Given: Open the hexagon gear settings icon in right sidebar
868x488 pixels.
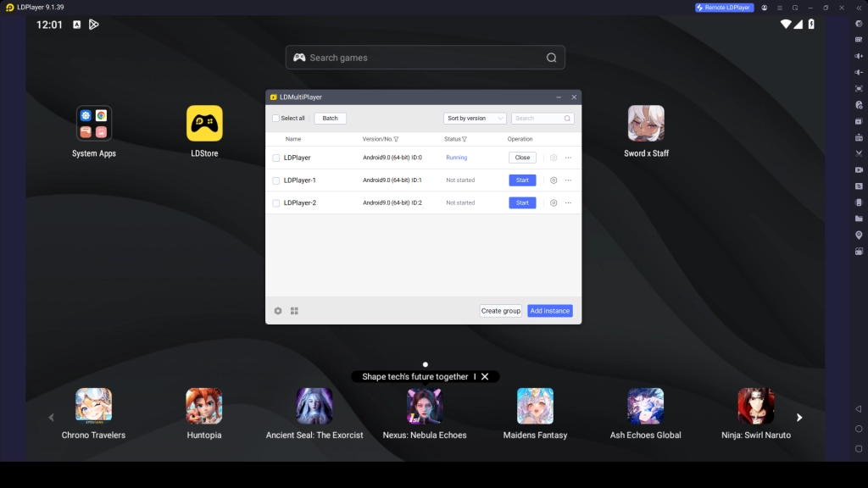Looking at the screenshot, I should point(859,24).
